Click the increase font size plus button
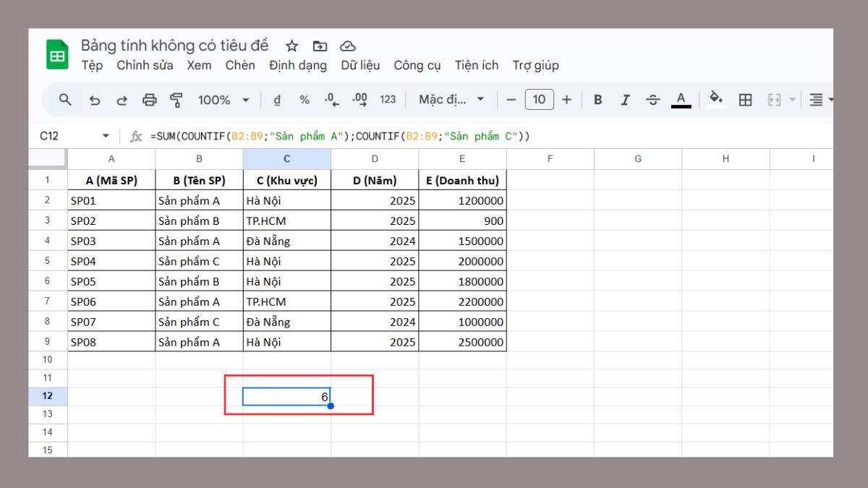The height and width of the screenshot is (488, 868). click(566, 100)
